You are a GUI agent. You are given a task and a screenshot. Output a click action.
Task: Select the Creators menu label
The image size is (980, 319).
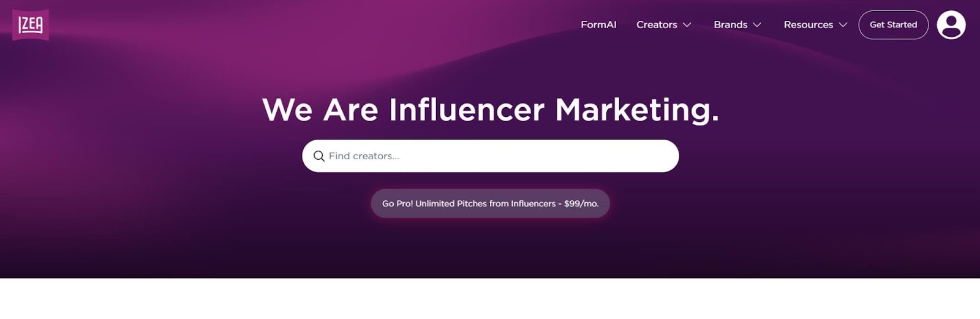point(657,25)
